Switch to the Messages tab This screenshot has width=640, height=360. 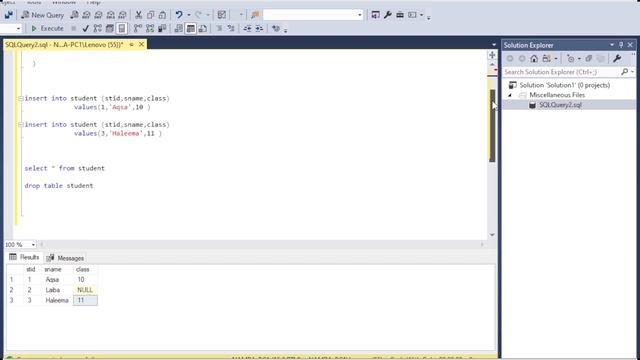[x=65, y=258]
